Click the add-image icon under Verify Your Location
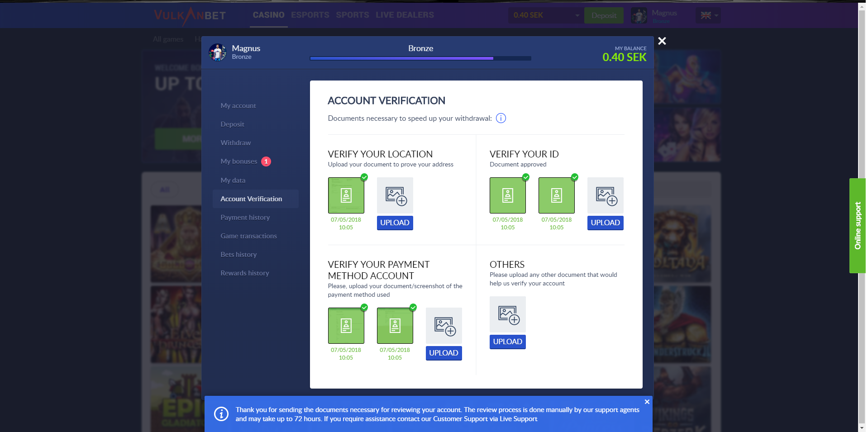 tap(395, 195)
